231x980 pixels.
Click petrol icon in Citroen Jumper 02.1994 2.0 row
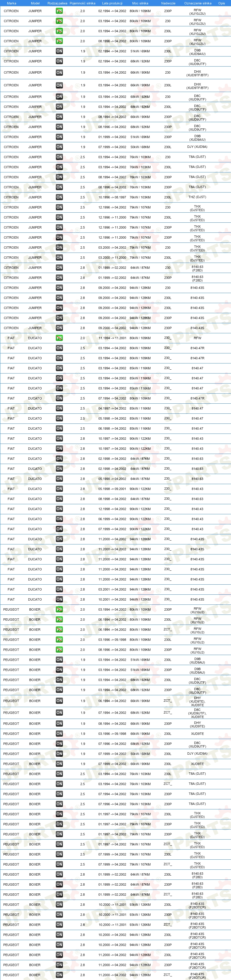tap(59, 11)
